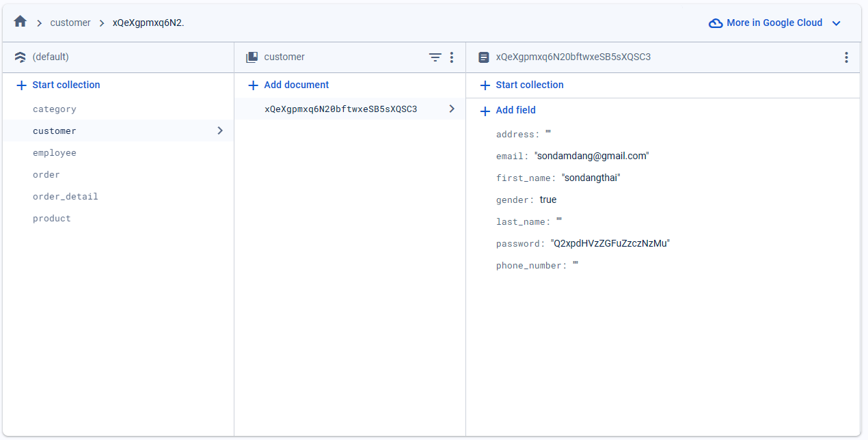
Task: Open customer collection three-dot menu
Action: coord(451,57)
